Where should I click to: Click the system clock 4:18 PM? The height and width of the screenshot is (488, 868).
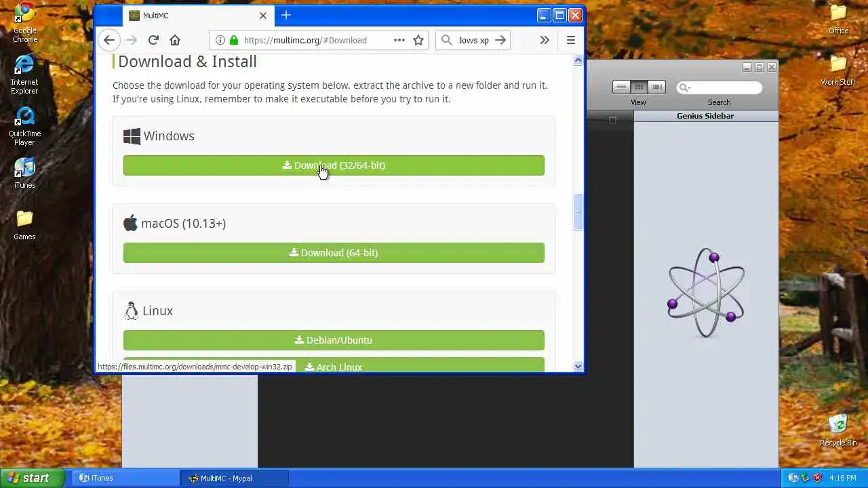click(x=843, y=478)
